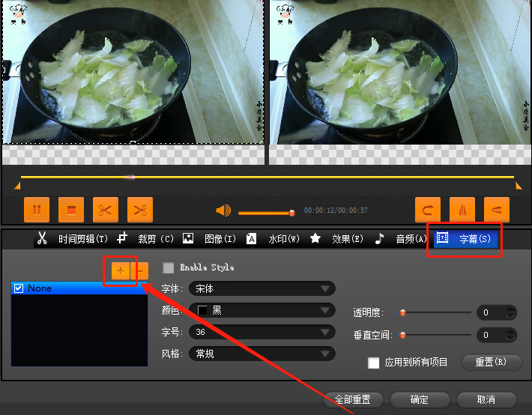Image resolution: width=532 pixels, height=415 pixels.
Task: Switch to the 水印(W) tab
Action: (273, 239)
